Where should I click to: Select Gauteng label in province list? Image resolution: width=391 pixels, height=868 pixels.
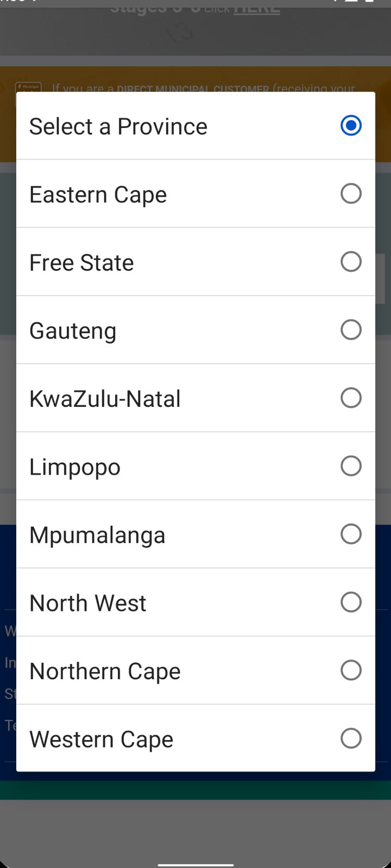[73, 331]
